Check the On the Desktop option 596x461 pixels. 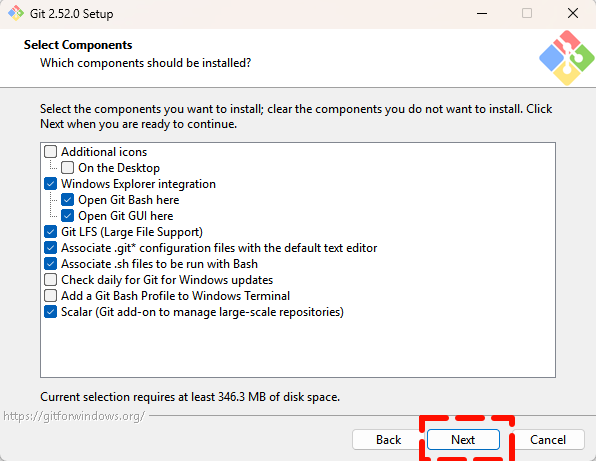[68, 168]
